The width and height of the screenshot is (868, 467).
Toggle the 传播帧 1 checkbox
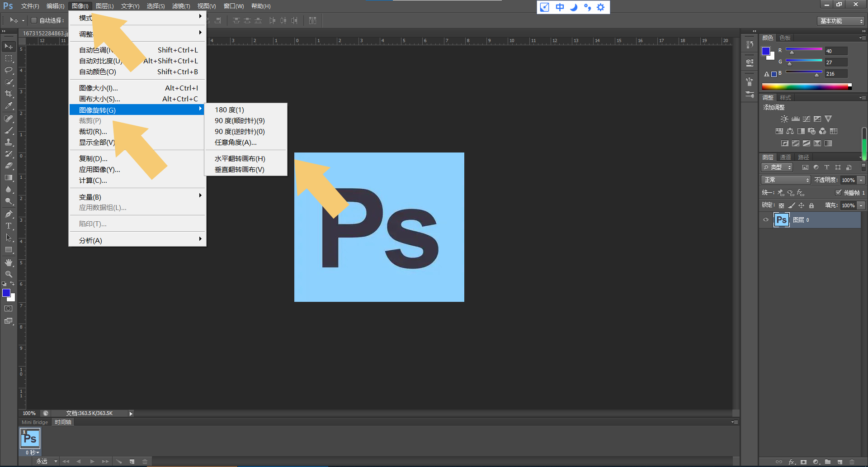tap(839, 192)
